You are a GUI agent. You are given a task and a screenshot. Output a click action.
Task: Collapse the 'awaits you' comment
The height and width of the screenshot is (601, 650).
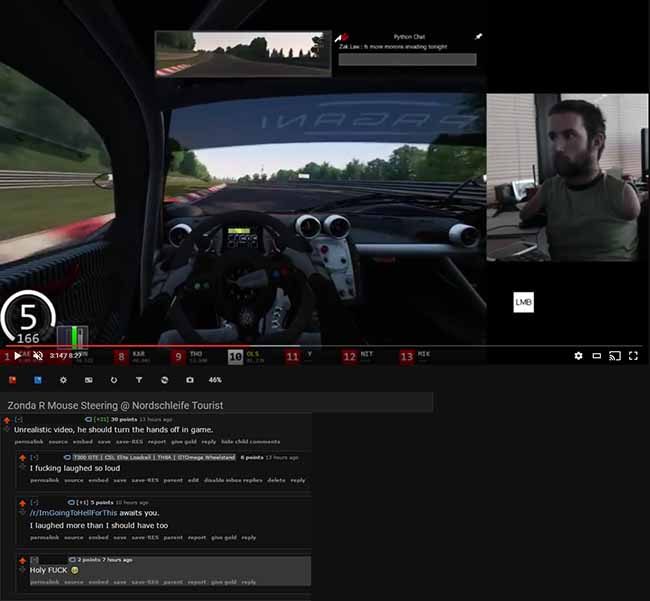pos(34,502)
